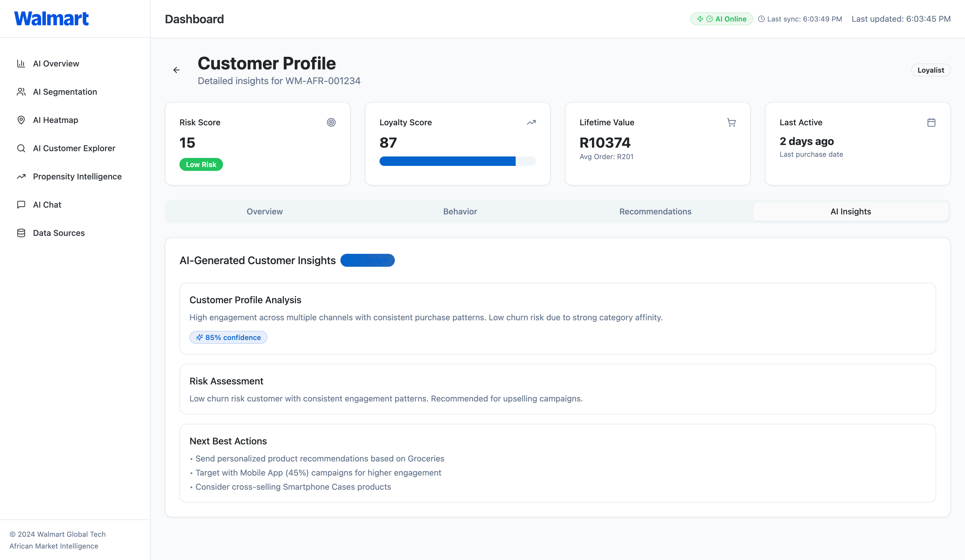Click the AI Online status badge

tap(721, 19)
